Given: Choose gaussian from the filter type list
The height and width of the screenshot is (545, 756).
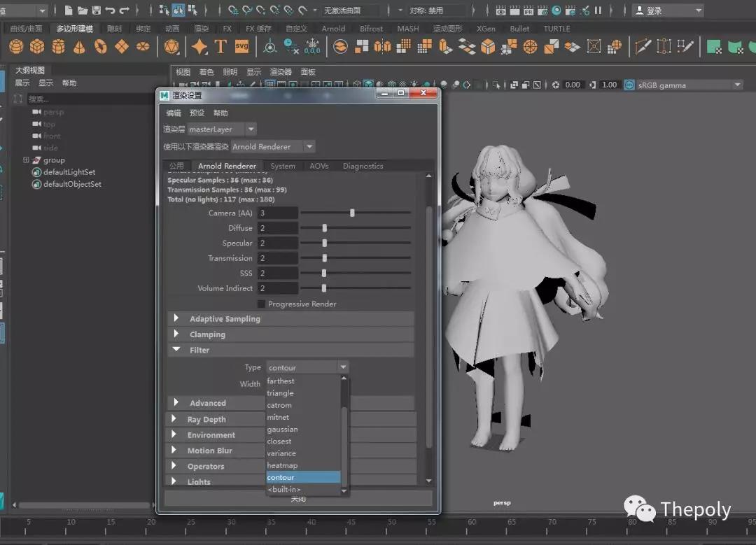Looking at the screenshot, I should click(x=282, y=430).
